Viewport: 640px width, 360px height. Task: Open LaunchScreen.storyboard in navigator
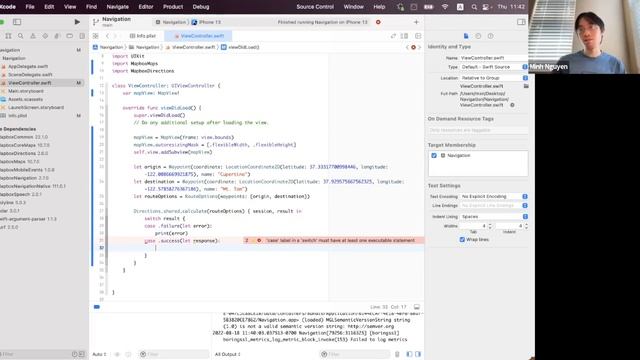(x=36, y=107)
